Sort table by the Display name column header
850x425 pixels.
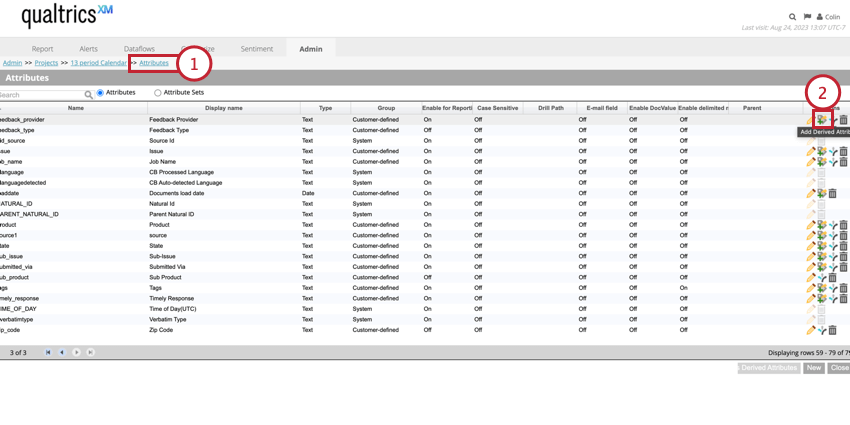coord(223,108)
